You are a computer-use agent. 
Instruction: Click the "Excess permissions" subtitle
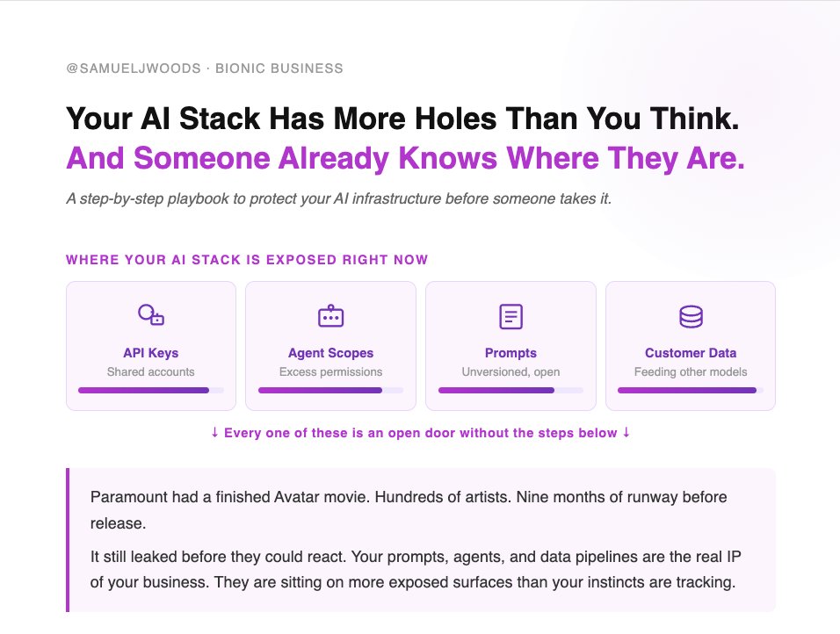click(x=330, y=371)
